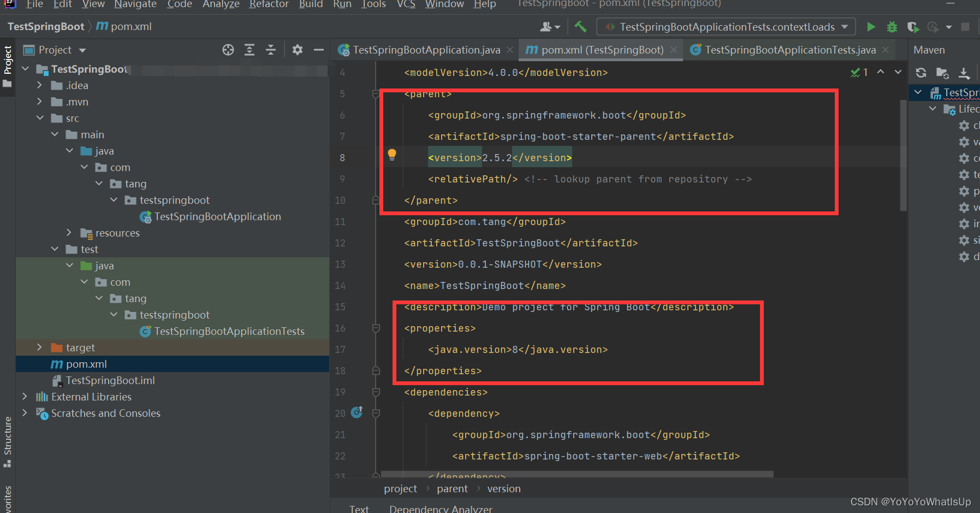Click the intention light bulb on line 8
Screen dimensions: 980x513
392,154
